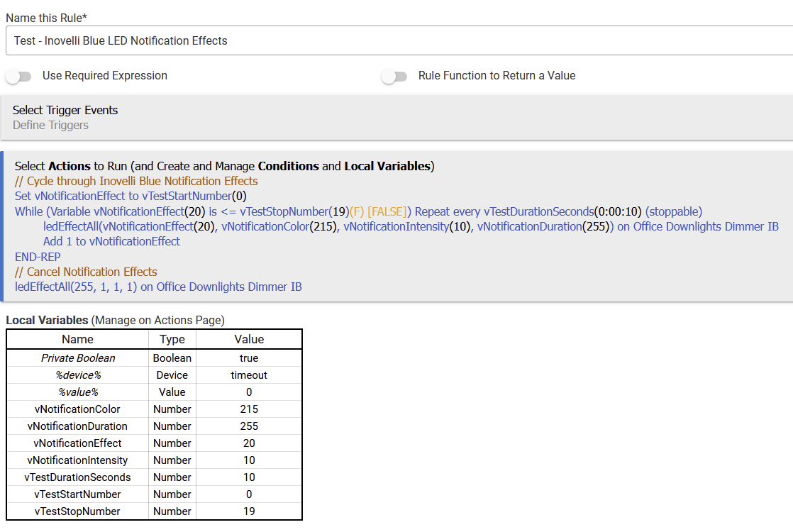Click the Cancel Notification Effects comment
Screen dimensions: 793x532
click(x=86, y=272)
